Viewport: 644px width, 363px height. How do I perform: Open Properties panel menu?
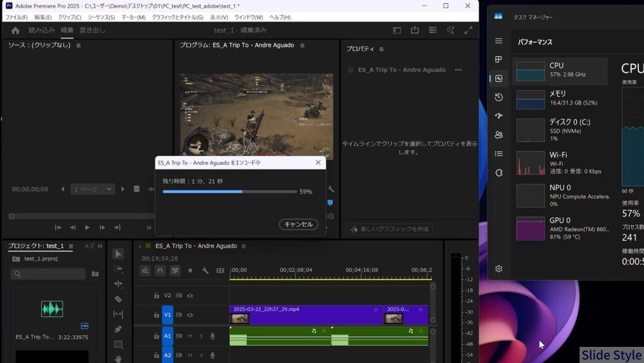(381, 49)
